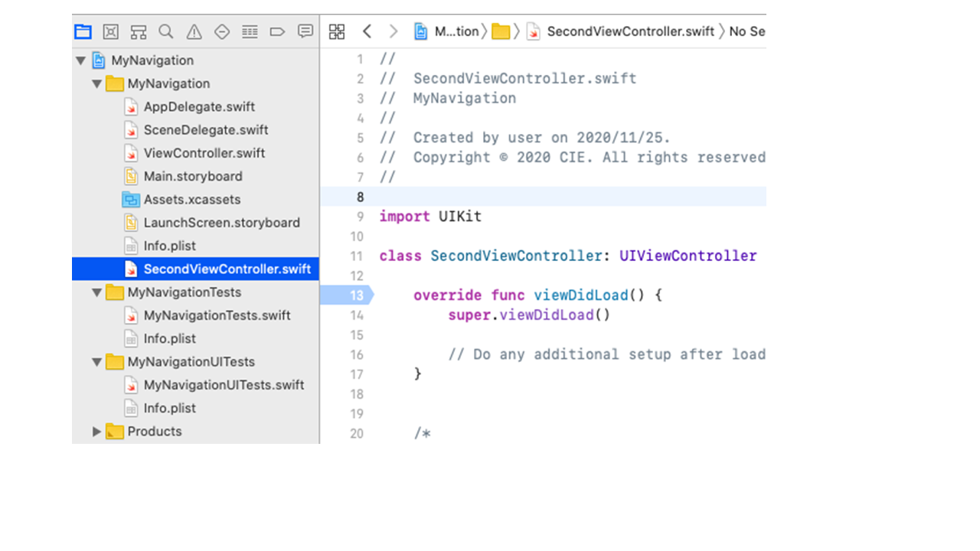This screenshot has height=551, width=980.
Task: Open the Report navigator icon
Action: point(305,31)
